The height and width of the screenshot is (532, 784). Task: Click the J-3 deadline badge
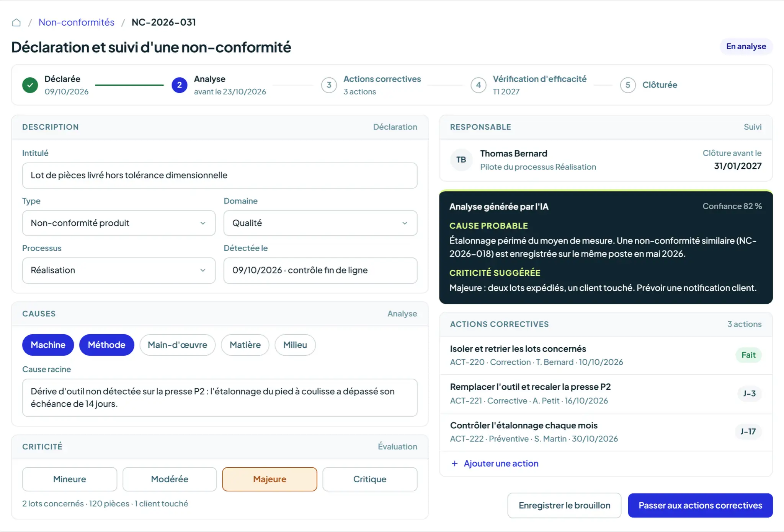[749, 394]
